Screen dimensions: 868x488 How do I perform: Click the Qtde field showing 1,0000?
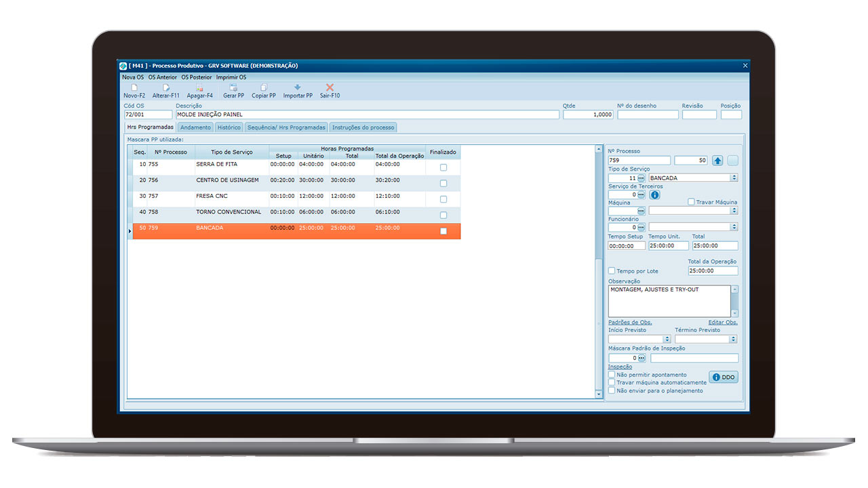588,115
